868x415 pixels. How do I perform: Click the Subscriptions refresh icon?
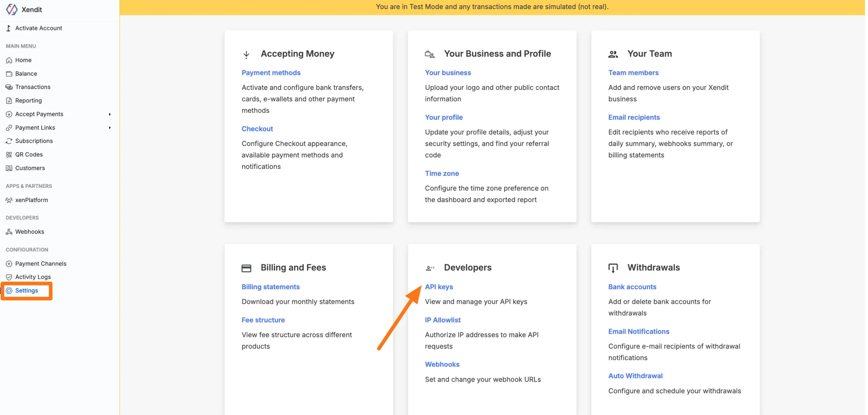9,141
